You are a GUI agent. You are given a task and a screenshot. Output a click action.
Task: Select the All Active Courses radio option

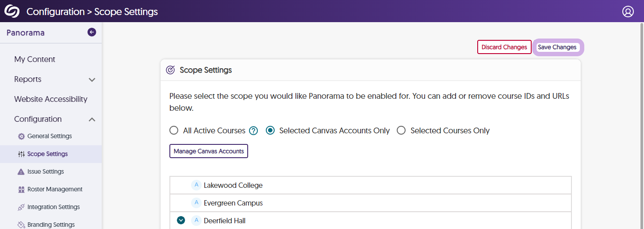(x=174, y=131)
